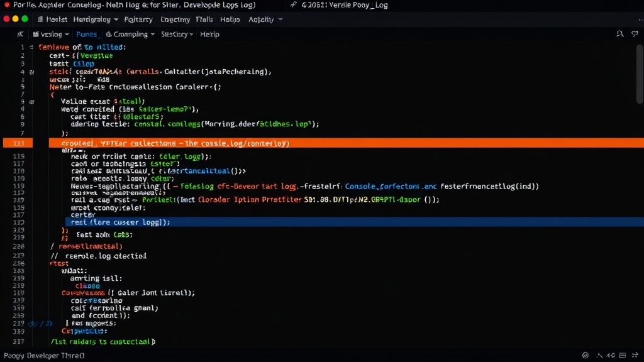
Task: Click the blue selected 'rest (tore' line
Action: click(355, 222)
